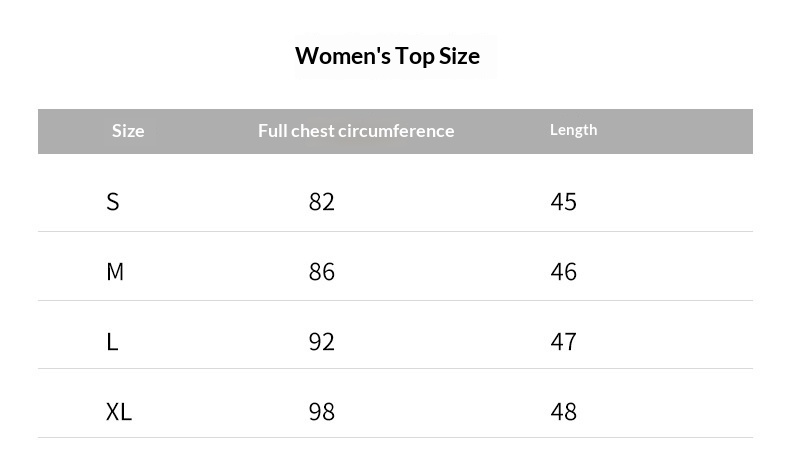Click length value 45 in S row
Image resolution: width=790 pixels, height=466 pixels.
(564, 202)
